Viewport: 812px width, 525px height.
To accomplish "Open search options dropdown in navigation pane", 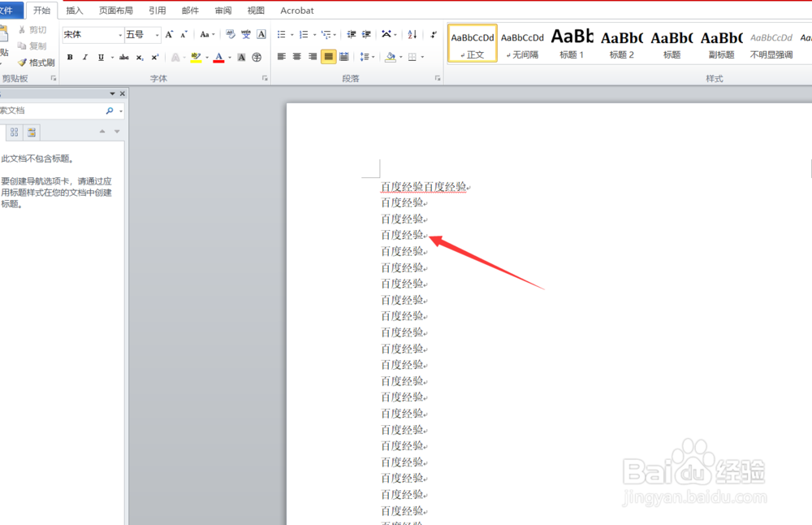I will pos(121,111).
